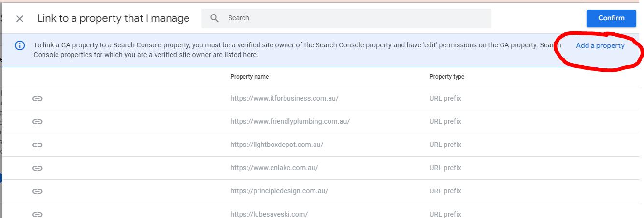Pick the https://www.enlake.com.au/ property
The image size is (644, 218).
tap(274, 168)
